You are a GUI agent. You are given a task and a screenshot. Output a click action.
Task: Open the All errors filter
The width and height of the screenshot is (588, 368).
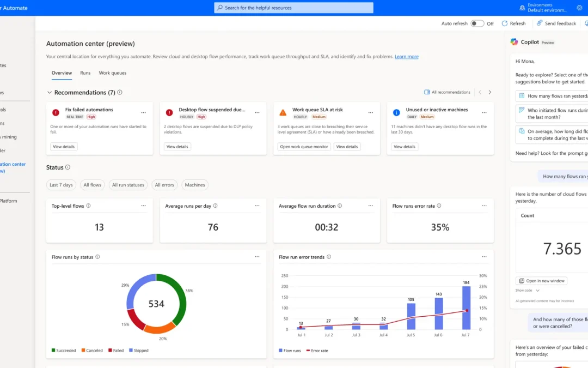164,185
